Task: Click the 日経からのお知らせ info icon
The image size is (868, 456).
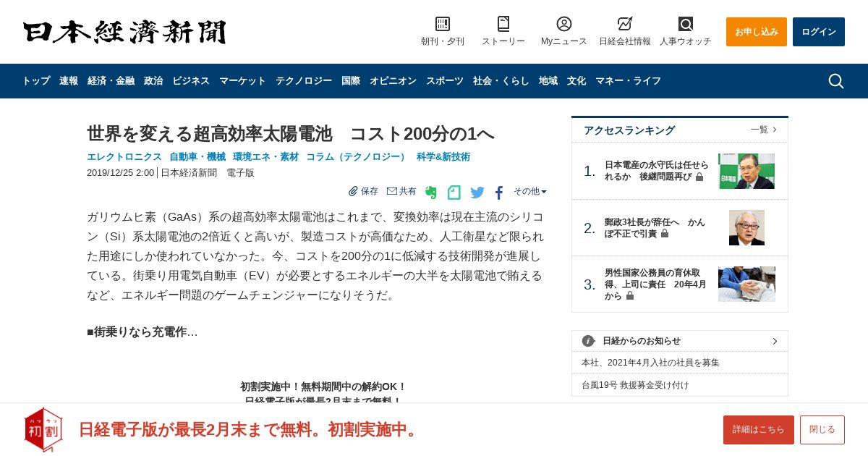Action: (588, 341)
